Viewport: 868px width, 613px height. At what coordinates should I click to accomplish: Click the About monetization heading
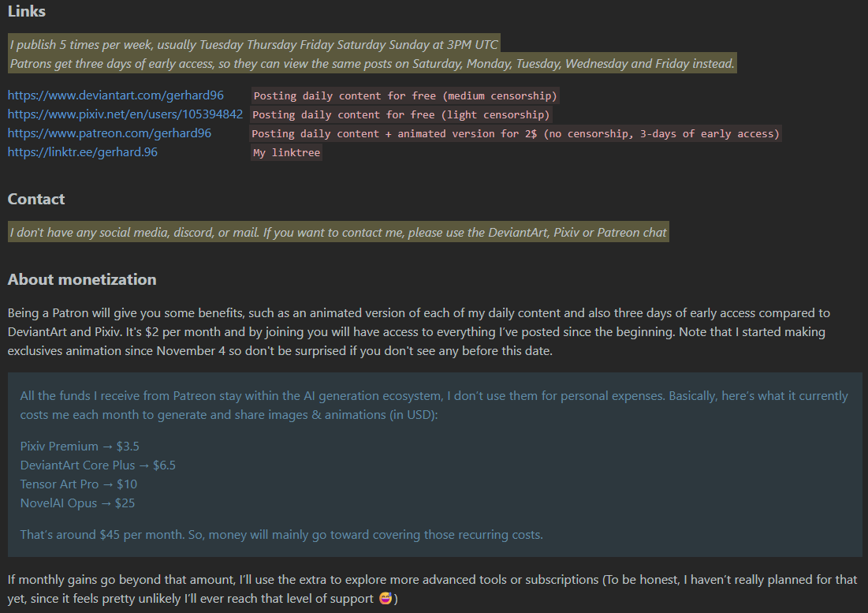(82, 279)
